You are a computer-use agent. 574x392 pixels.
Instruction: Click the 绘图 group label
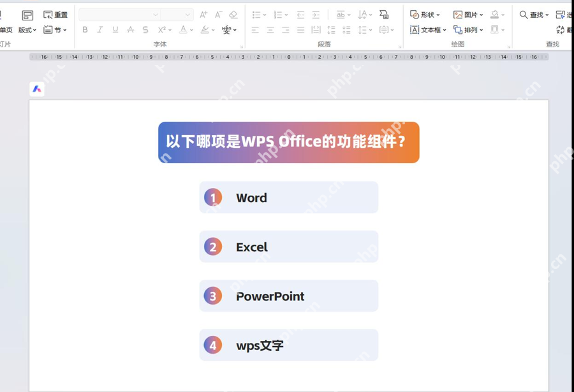457,44
